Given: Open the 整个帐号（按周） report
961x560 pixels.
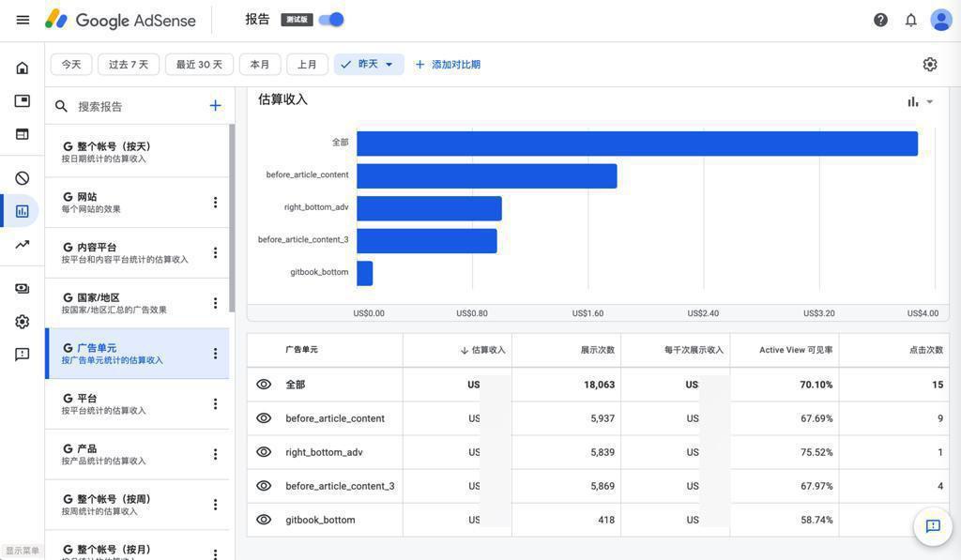Looking at the screenshot, I should tap(137, 505).
